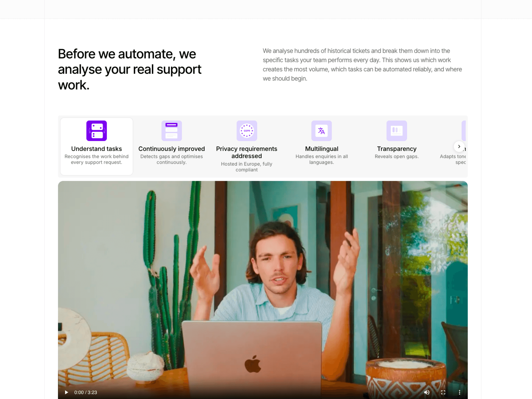532x399 pixels.
Task: Click the Continuously improved icon
Action: coord(171,131)
